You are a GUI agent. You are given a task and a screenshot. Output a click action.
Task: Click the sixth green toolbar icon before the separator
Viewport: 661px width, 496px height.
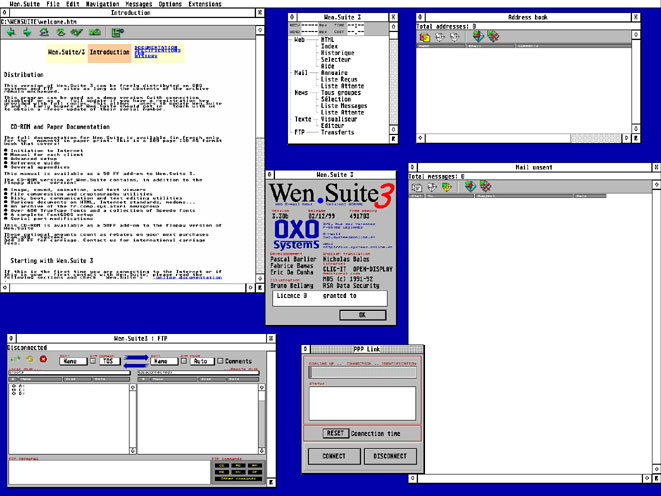[95, 32]
